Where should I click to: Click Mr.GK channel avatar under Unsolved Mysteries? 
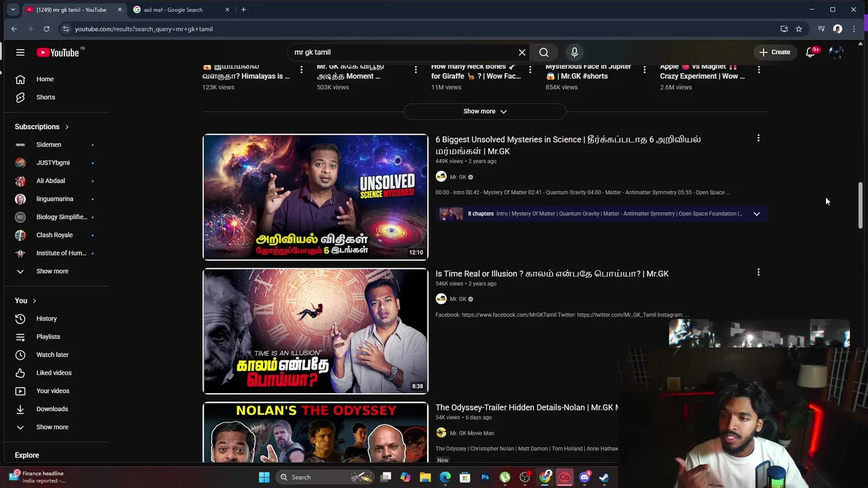(x=441, y=177)
